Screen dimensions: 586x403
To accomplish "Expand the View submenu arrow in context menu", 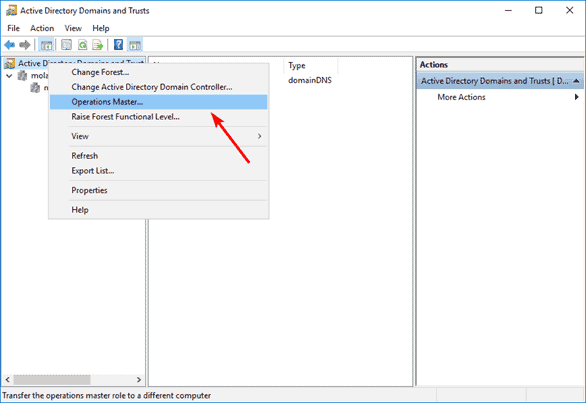I will 259,136.
